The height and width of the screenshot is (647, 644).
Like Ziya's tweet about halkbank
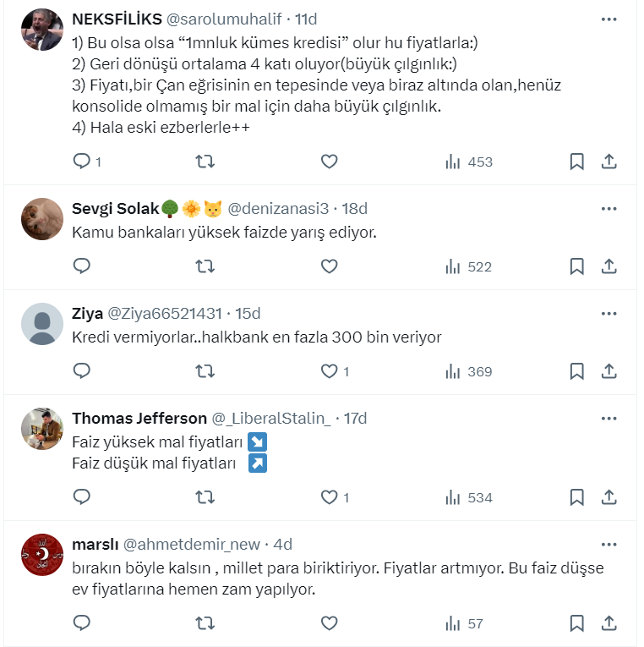330,371
